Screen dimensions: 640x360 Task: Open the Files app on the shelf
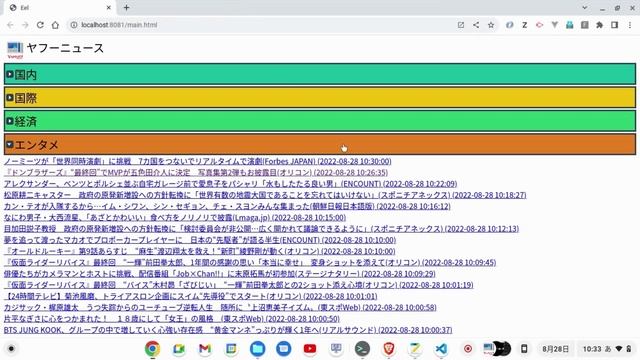(258, 349)
